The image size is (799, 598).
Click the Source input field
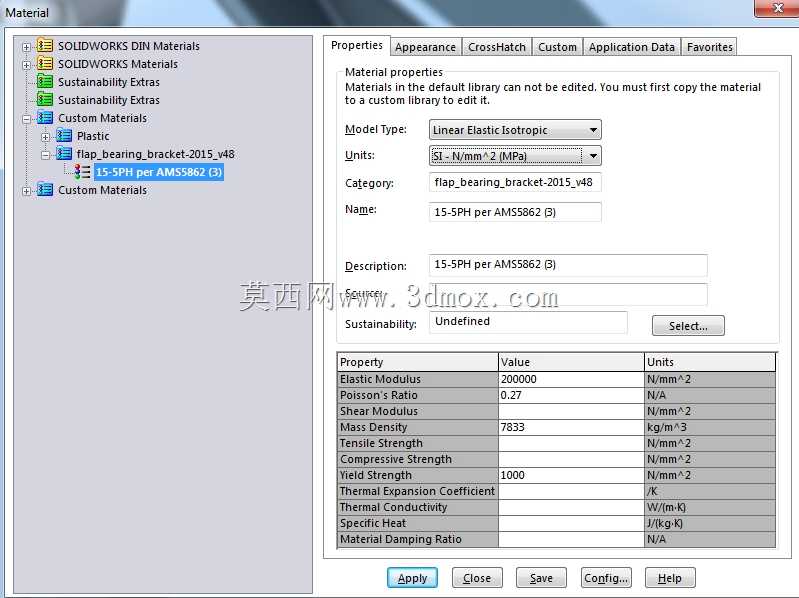[568, 294]
